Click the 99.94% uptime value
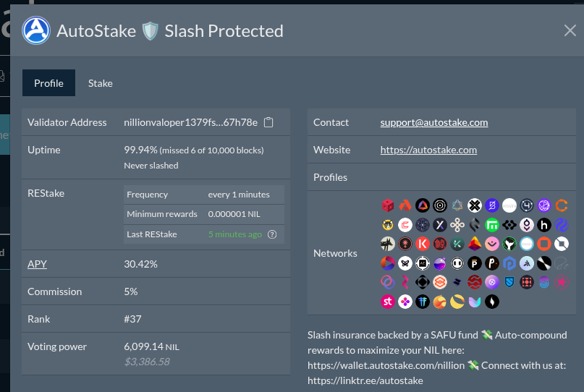The width and height of the screenshot is (584, 392). point(140,150)
